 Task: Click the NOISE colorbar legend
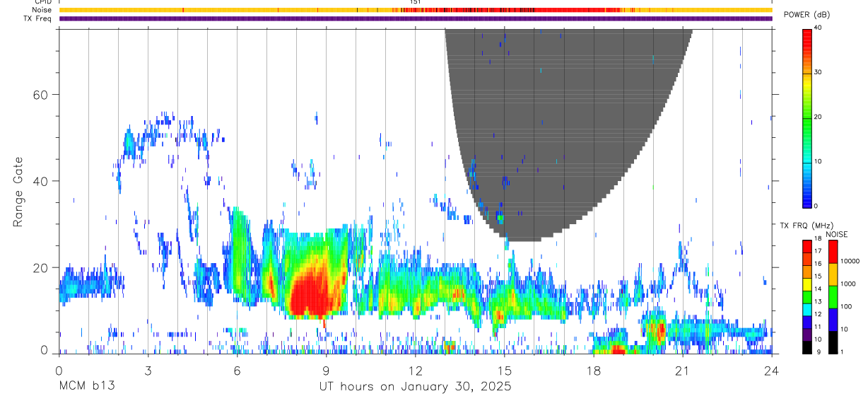[x=833, y=296]
